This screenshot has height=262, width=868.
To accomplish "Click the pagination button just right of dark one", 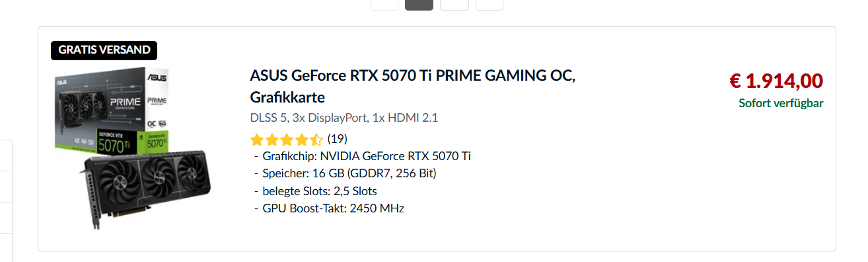I will [x=454, y=4].
